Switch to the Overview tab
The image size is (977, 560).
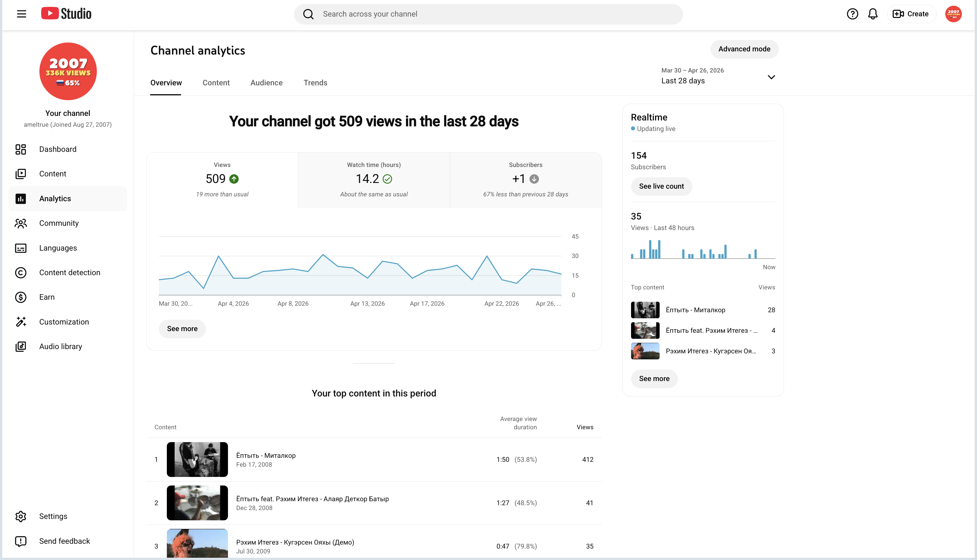(x=166, y=83)
